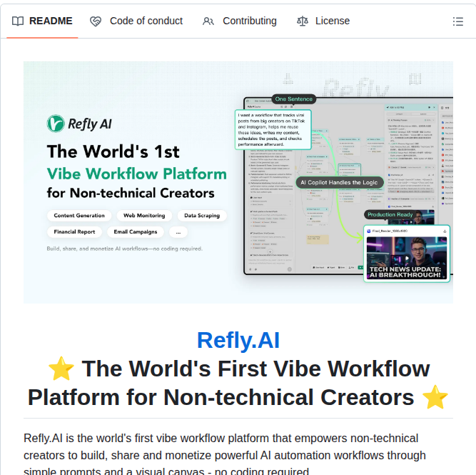Viewport: 476px width, 475px height.
Task: Click the 'Vibe Workflow Platform' green text
Action: (136, 174)
